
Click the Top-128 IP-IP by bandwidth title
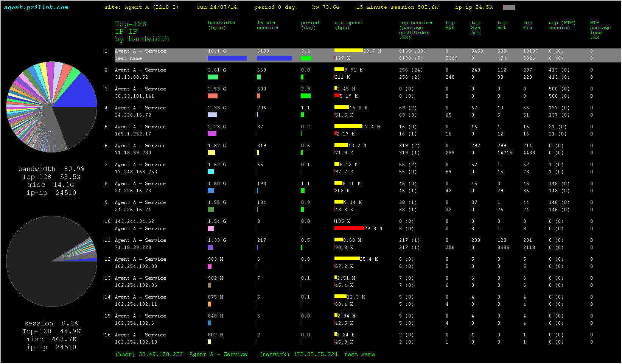click(142, 31)
